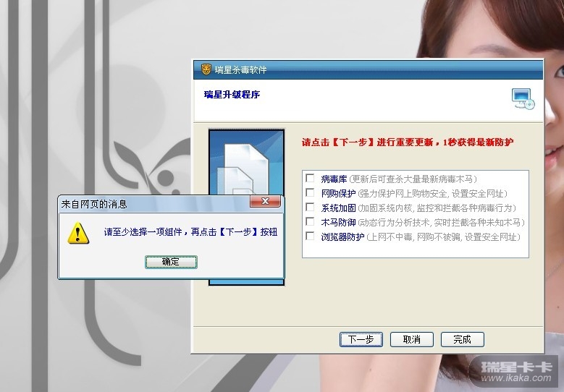Click the 请至少选择一项组件 warning message text

tap(190, 232)
